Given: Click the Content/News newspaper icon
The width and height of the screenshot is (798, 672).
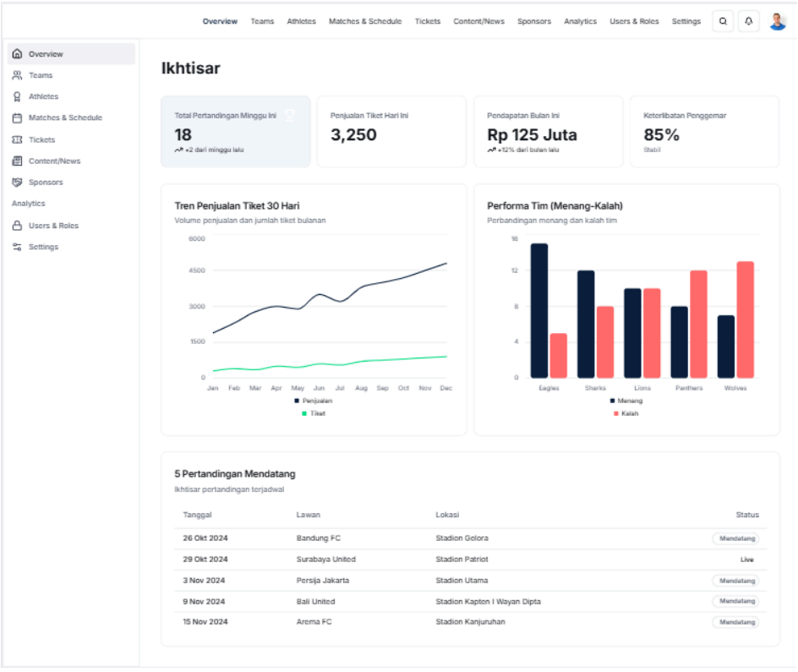Looking at the screenshot, I should click(x=17, y=161).
